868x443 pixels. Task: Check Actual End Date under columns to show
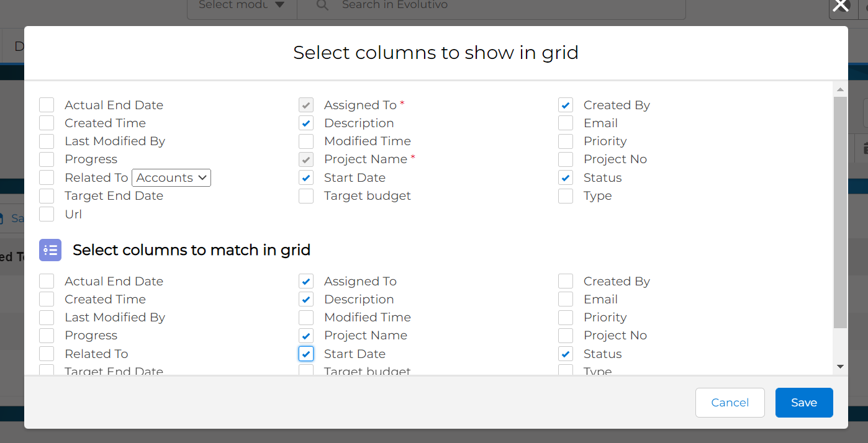(47, 105)
